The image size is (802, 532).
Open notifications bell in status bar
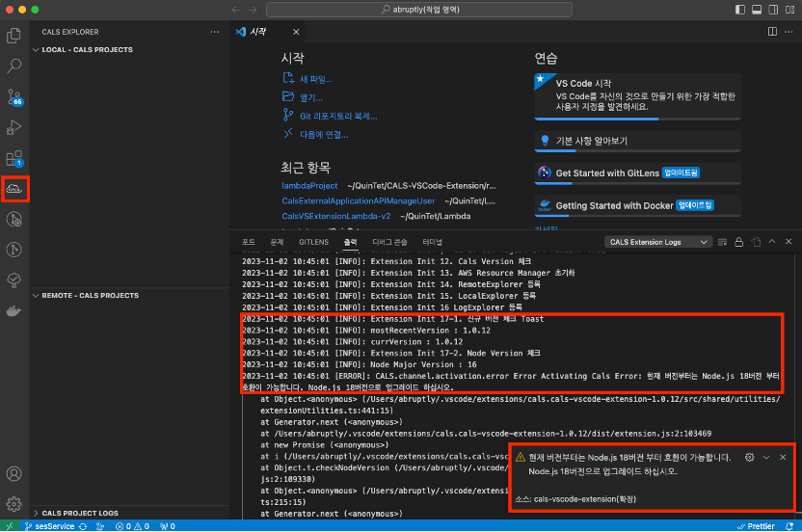(789, 526)
